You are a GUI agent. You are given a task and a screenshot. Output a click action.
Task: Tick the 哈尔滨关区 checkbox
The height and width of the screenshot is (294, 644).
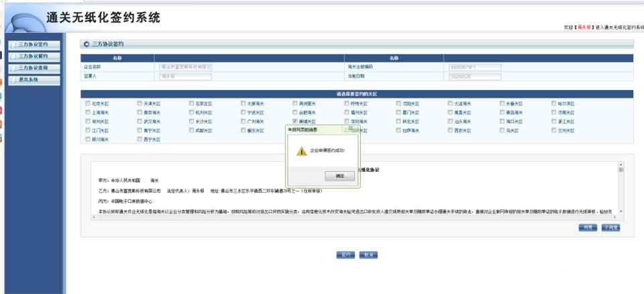(552, 104)
